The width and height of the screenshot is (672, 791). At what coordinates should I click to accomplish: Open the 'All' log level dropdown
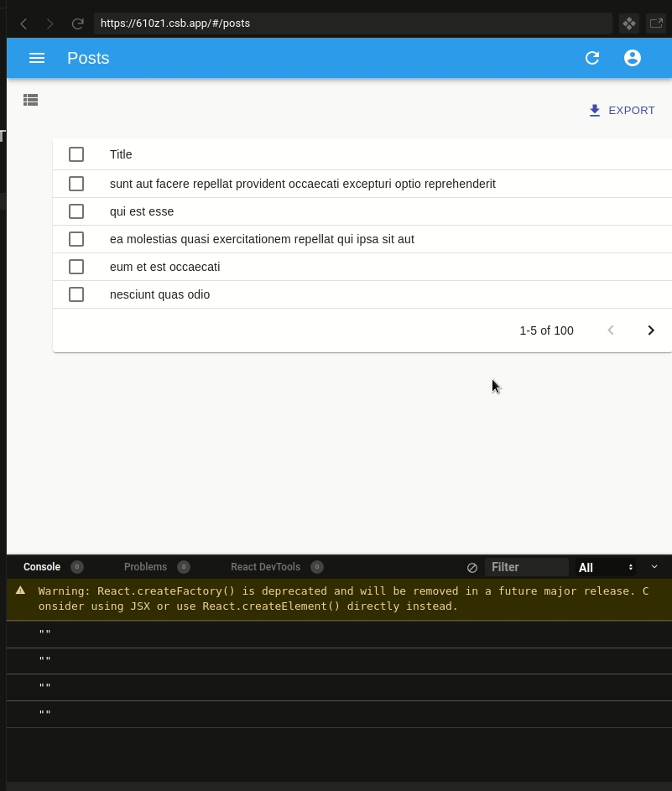click(x=602, y=567)
